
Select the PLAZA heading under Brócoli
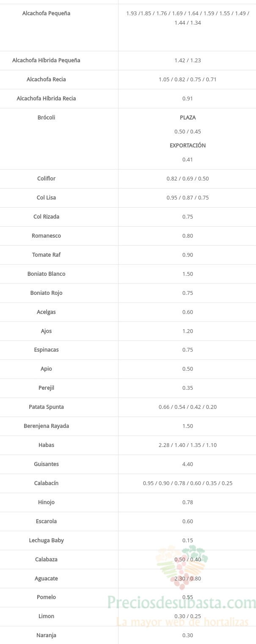pos(187,117)
